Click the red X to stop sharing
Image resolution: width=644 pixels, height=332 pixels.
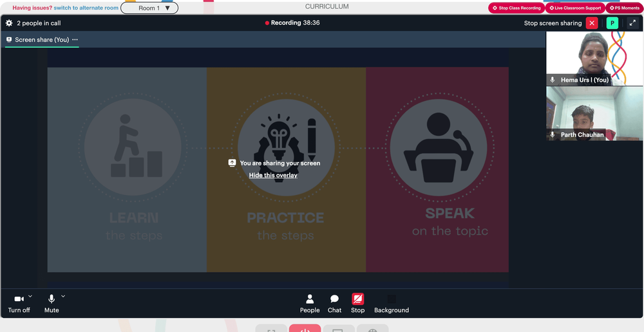(591, 23)
